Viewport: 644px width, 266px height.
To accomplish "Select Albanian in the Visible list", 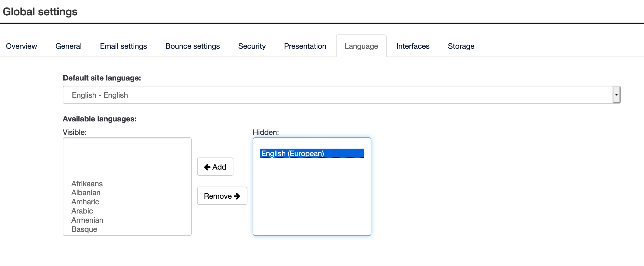I will pyautogui.click(x=86, y=193).
